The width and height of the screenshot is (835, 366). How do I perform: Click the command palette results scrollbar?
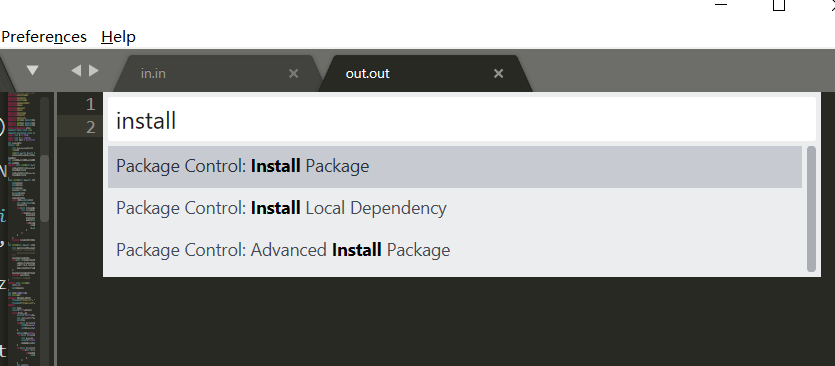(812, 209)
